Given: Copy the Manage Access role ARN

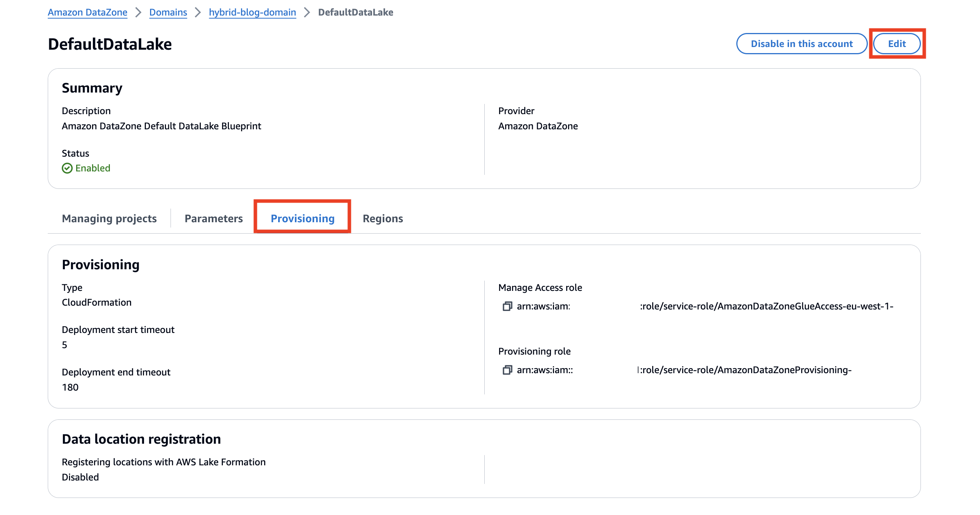Looking at the screenshot, I should coord(507,306).
